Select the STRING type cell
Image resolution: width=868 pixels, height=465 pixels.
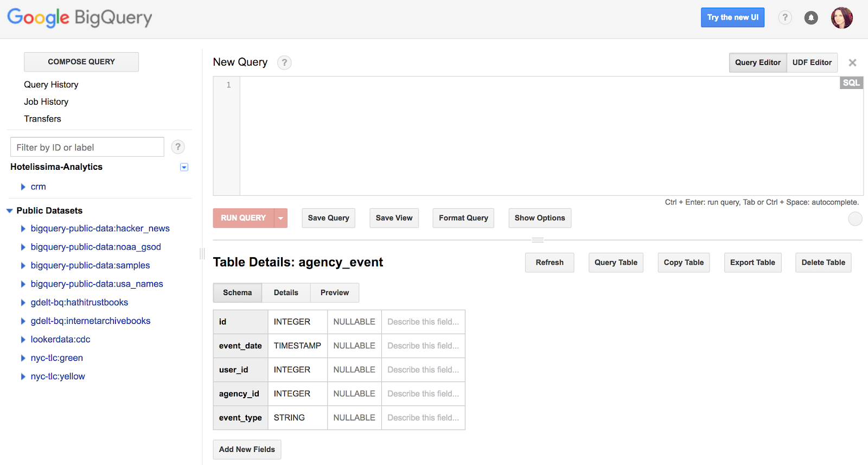[297, 418]
